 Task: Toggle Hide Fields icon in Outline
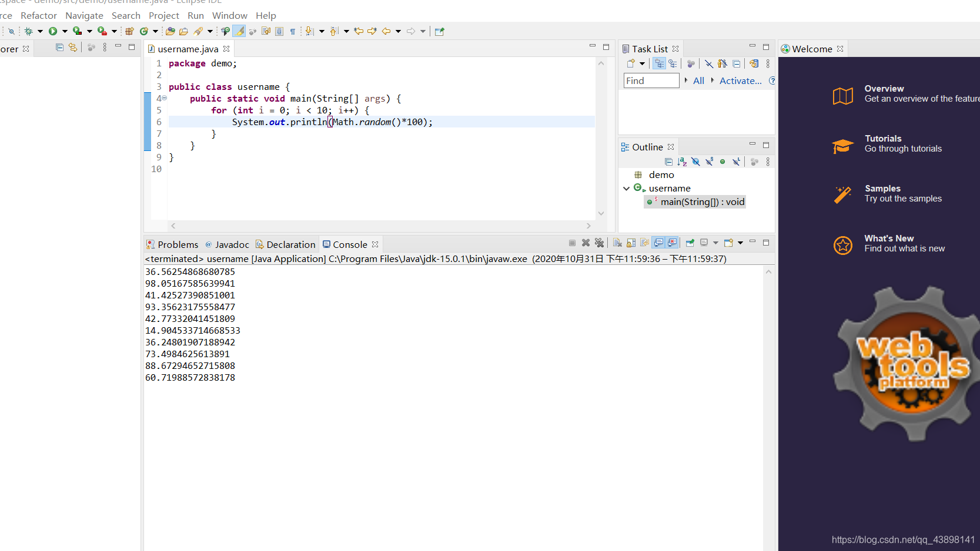(695, 162)
